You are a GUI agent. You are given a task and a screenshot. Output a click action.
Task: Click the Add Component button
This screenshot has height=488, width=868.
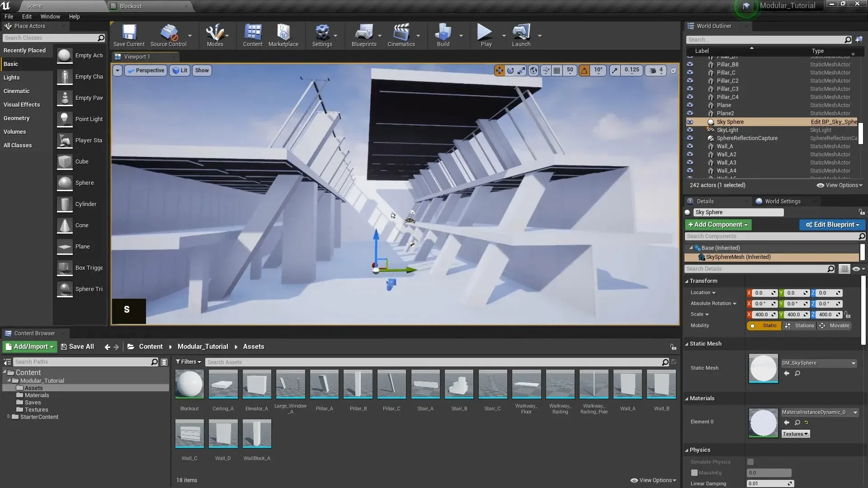coord(718,225)
